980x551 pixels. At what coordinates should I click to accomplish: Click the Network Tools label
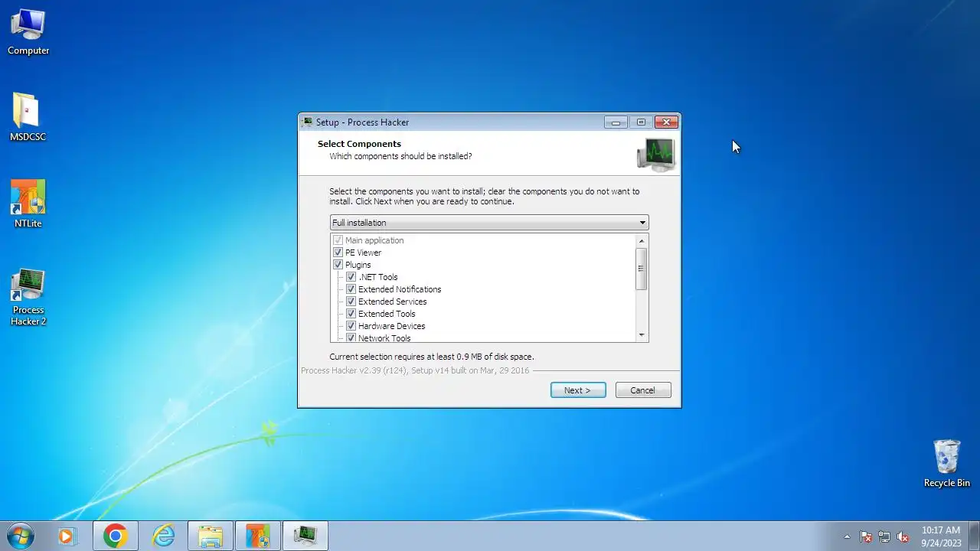click(x=384, y=337)
